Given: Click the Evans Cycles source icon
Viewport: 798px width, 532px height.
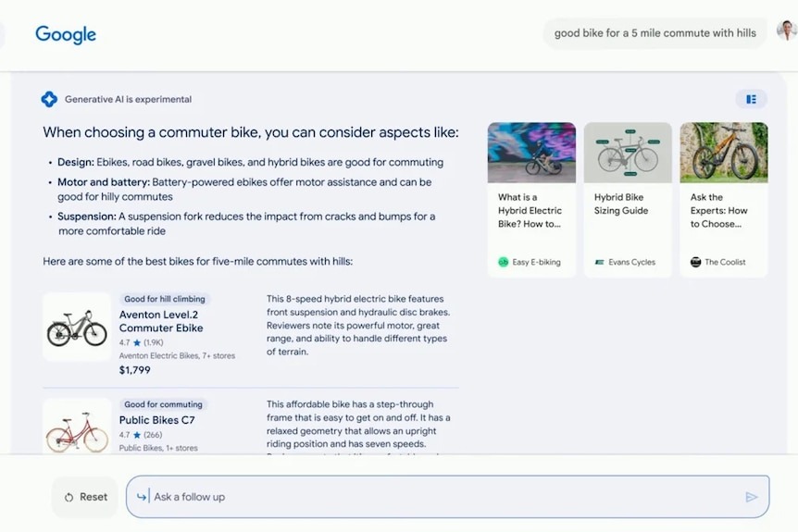Looking at the screenshot, I should pyautogui.click(x=599, y=262).
